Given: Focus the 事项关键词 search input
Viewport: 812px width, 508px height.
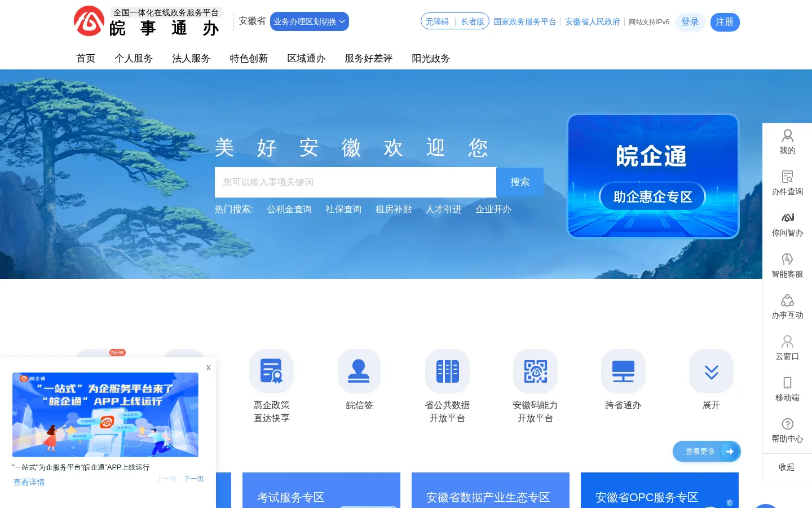Looking at the screenshot, I should click(x=355, y=182).
